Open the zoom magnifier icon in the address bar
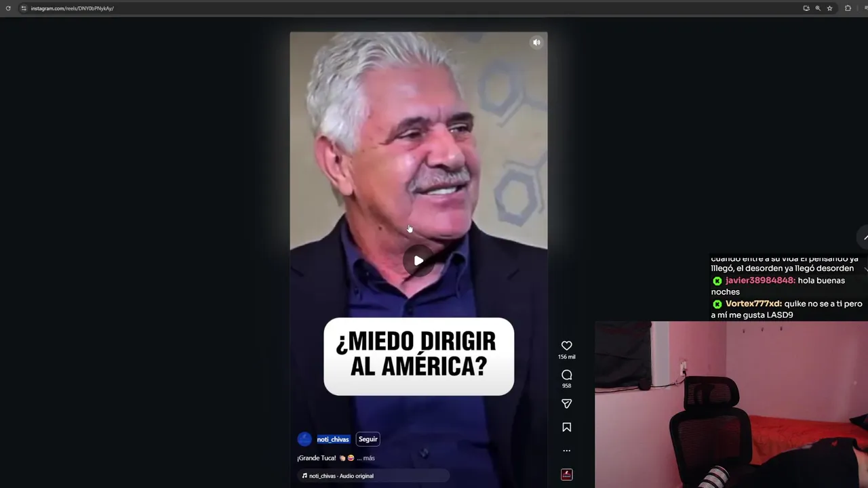This screenshot has height=488, width=868. coord(818,8)
